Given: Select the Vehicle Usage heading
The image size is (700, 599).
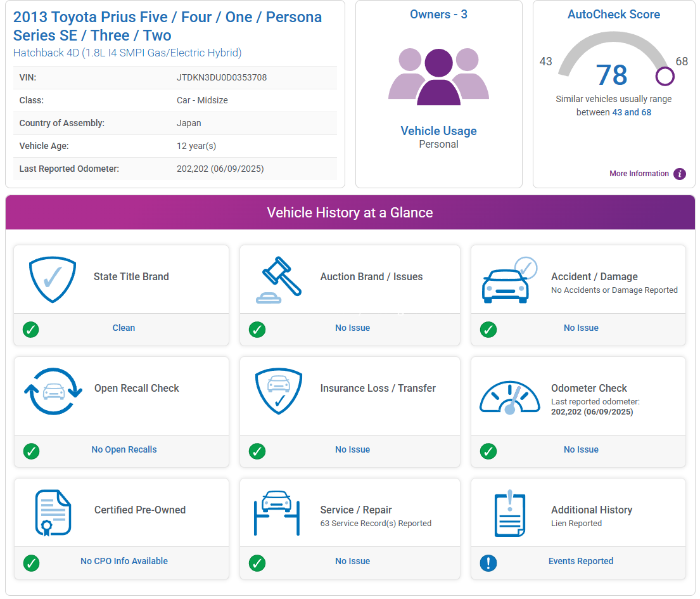Looking at the screenshot, I should pos(438,131).
